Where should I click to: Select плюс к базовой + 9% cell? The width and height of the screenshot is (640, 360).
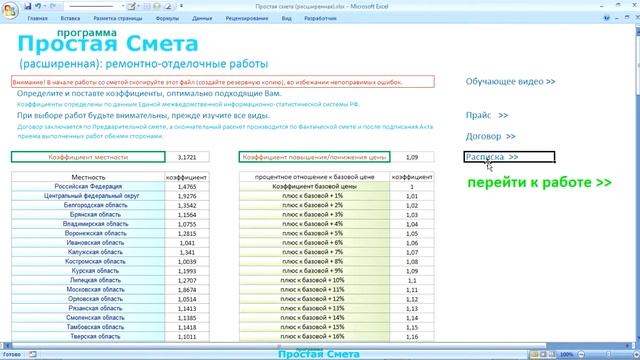click(314, 271)
